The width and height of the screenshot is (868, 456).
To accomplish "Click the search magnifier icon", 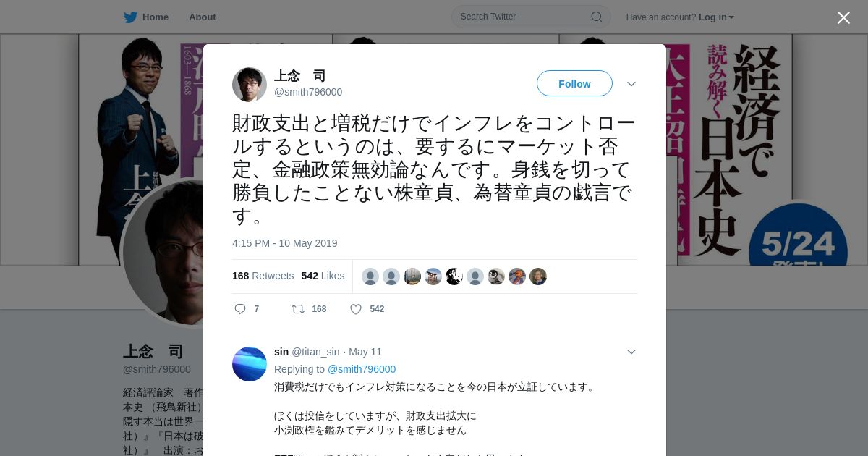I will click(596, 17).
